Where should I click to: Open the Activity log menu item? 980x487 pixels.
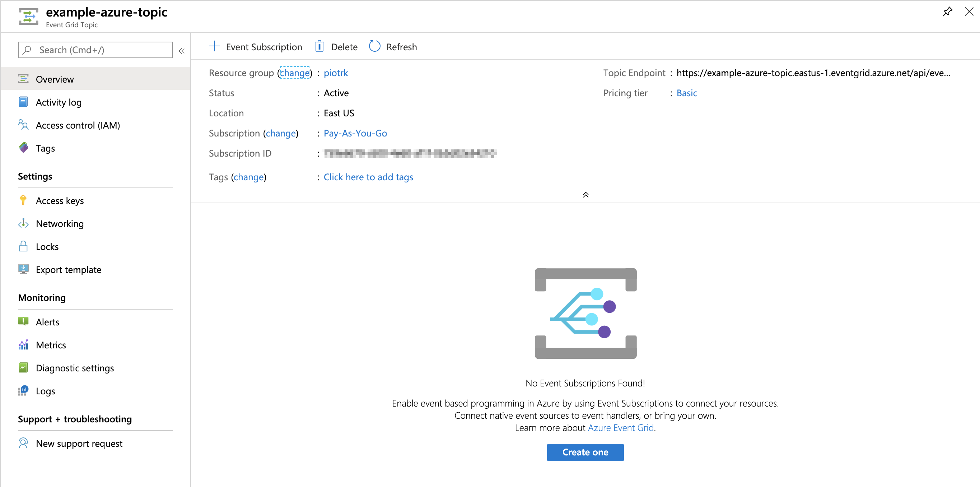[59, 102]
